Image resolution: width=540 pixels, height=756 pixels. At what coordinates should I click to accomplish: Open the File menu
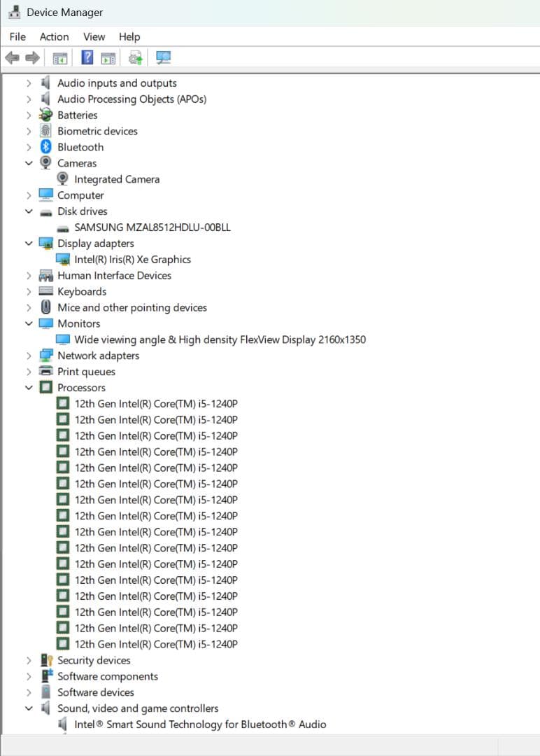coord(17,36)
